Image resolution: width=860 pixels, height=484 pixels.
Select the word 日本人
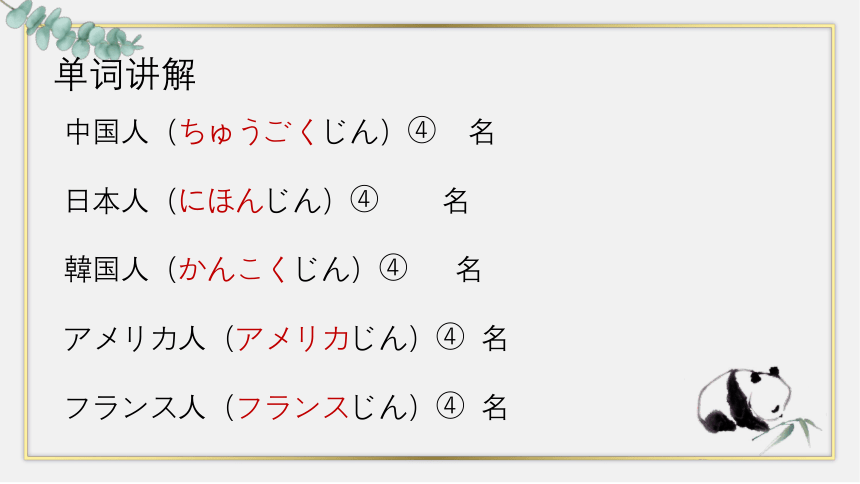(x=106, y=200)
